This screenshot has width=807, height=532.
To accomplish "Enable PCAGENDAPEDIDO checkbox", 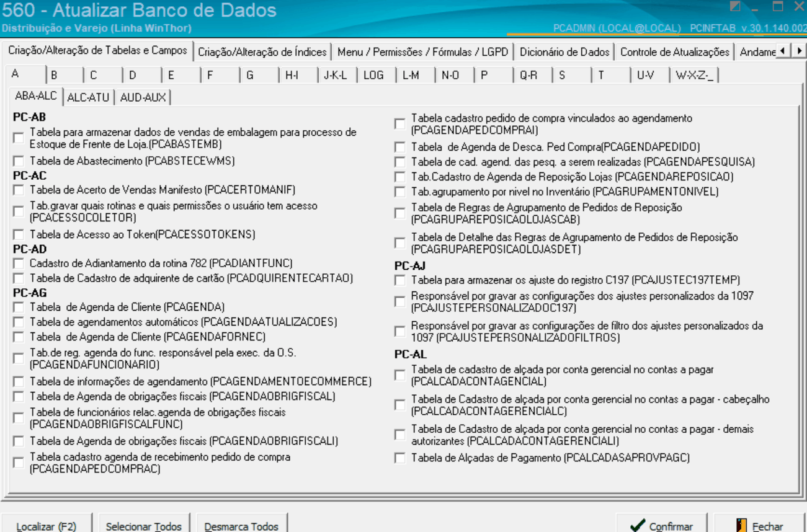I will tap(400, 147).
